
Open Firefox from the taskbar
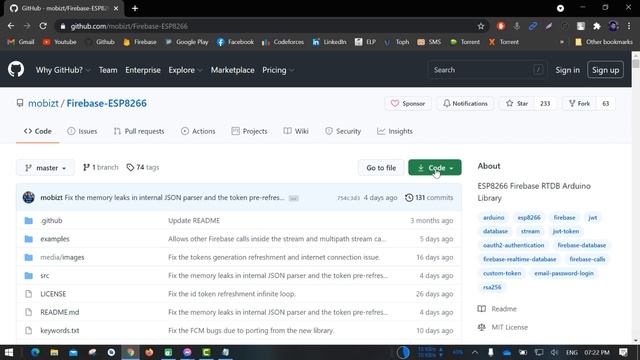click(x=149, y=352)
